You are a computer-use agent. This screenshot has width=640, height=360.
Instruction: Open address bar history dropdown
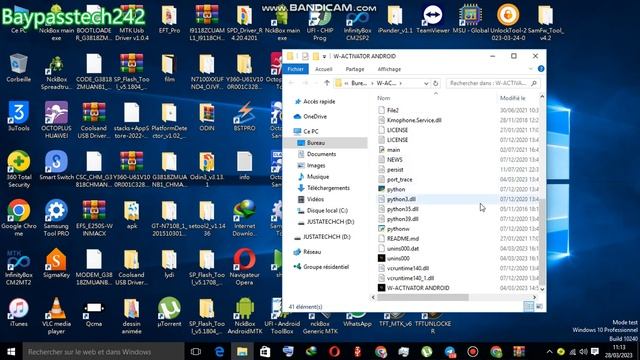pos(426,83)
